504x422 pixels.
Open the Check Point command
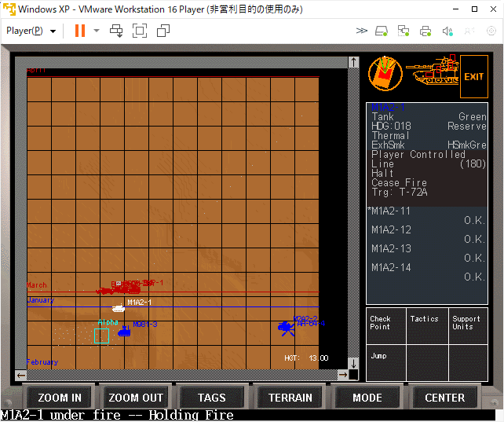coord(386,326)
